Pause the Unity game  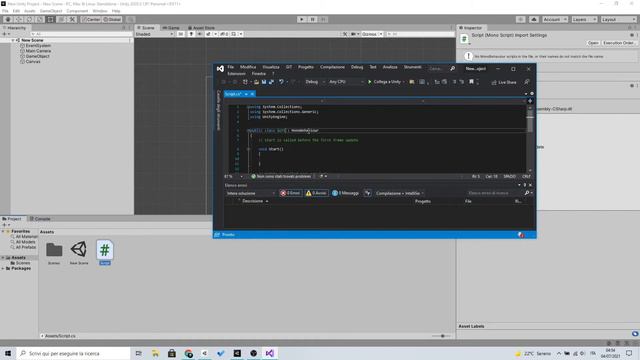(312, 19)
